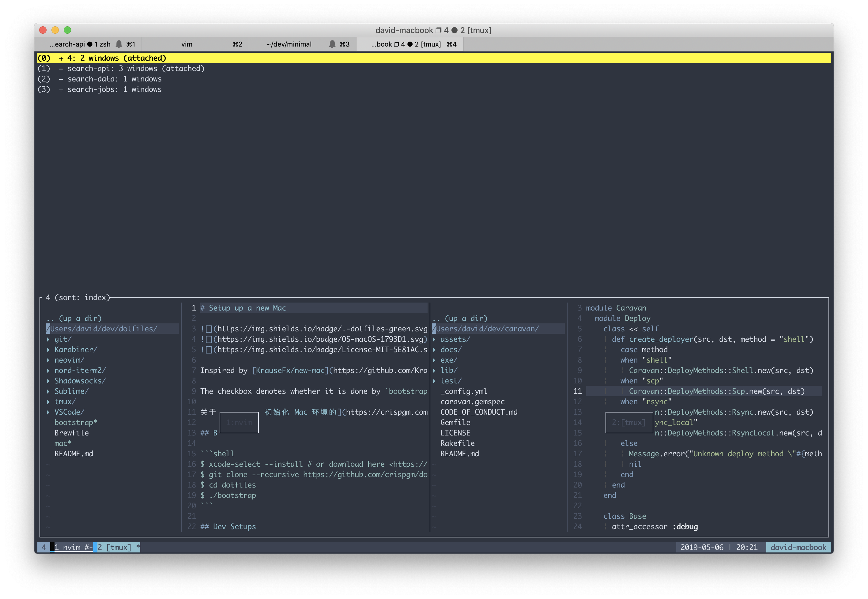Click the License-MIT badge URL line
Viewport: 868px width, 599px height.
click(314, 350)
